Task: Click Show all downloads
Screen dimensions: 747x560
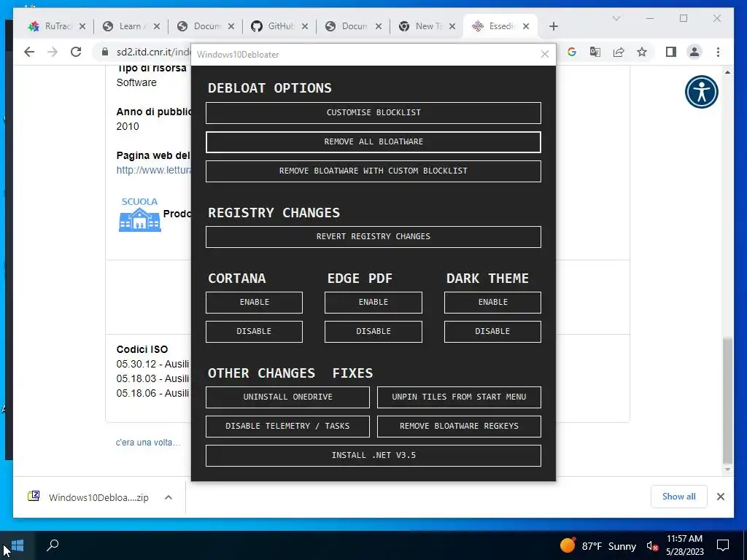Action: [x=679, y=497]
